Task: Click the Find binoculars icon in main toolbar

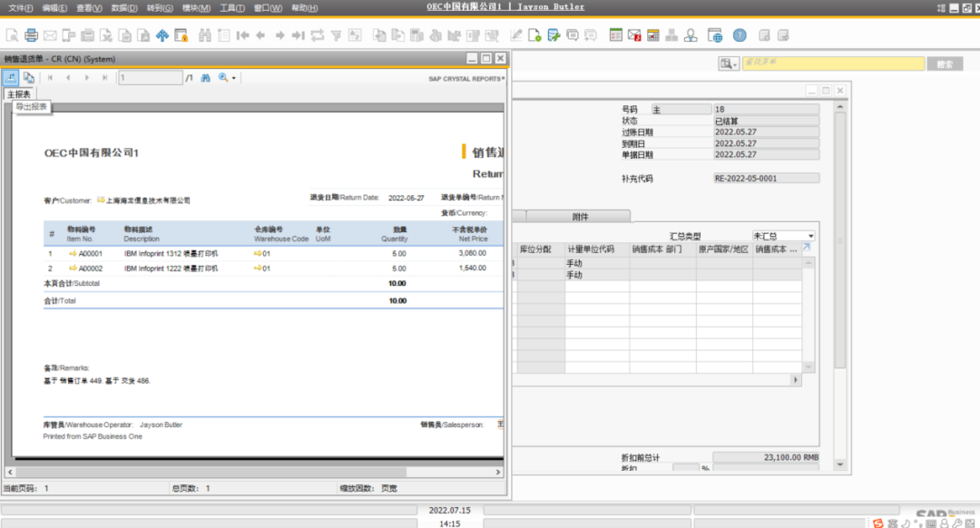Action: click(x=205, y=35)
